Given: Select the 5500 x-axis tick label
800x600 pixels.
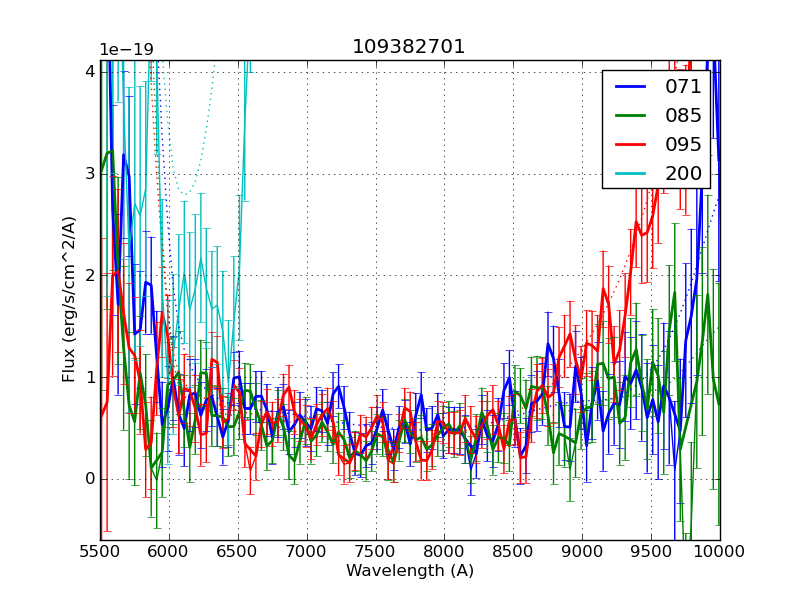Looking at the screenshot, I should tap(100, 551).
